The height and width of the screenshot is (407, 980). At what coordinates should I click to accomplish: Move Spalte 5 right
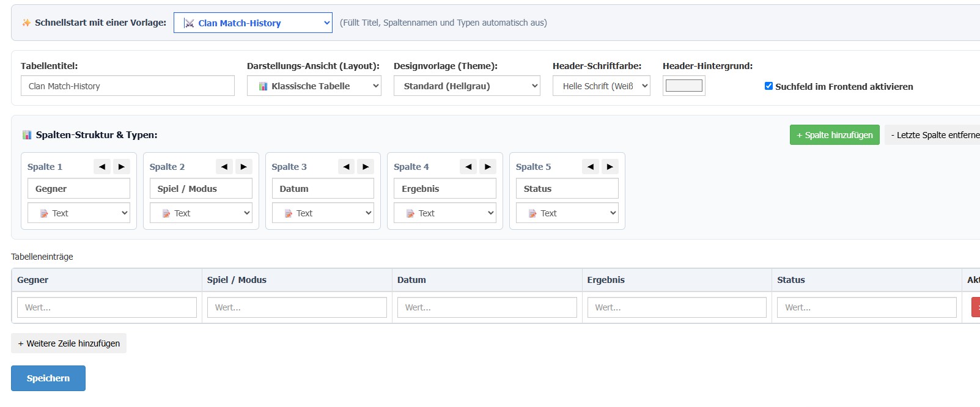[x=610, y=167]
